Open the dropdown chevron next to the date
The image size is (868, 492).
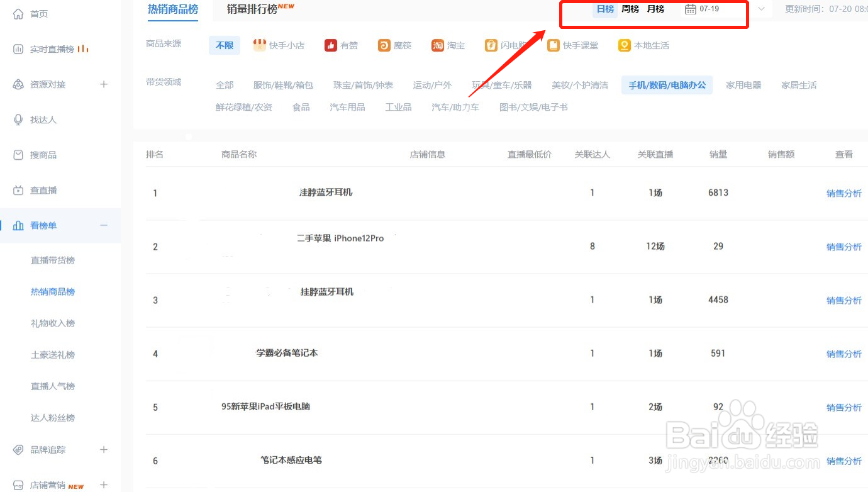(760, 10)
